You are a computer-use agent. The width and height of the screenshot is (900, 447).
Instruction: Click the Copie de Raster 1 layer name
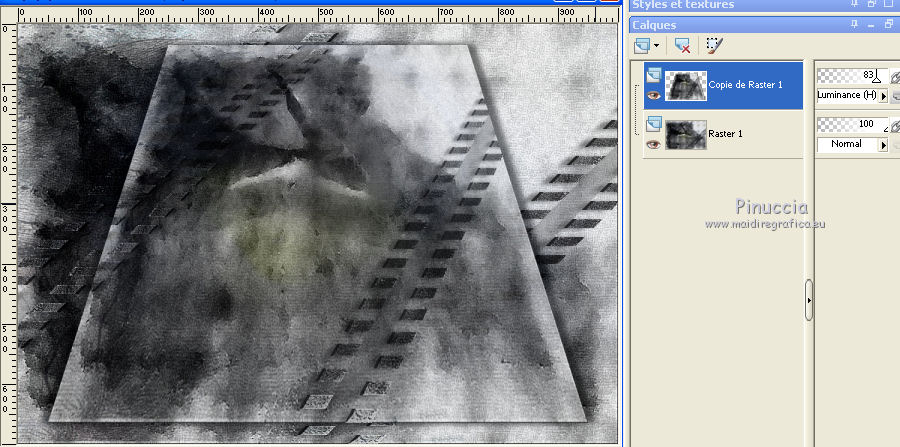[745, 84]
